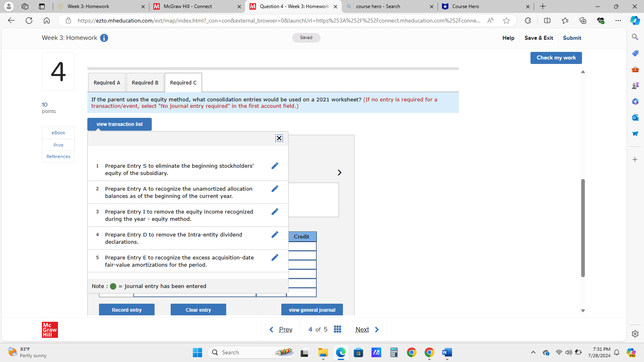644x362 pixels.
Task: Open Edge settings and more menu
Action: click(618, 21)
